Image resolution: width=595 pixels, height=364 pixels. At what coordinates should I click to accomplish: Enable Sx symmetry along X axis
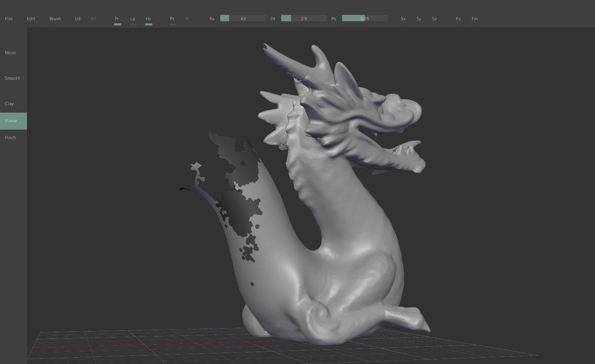tap(403, 18)
